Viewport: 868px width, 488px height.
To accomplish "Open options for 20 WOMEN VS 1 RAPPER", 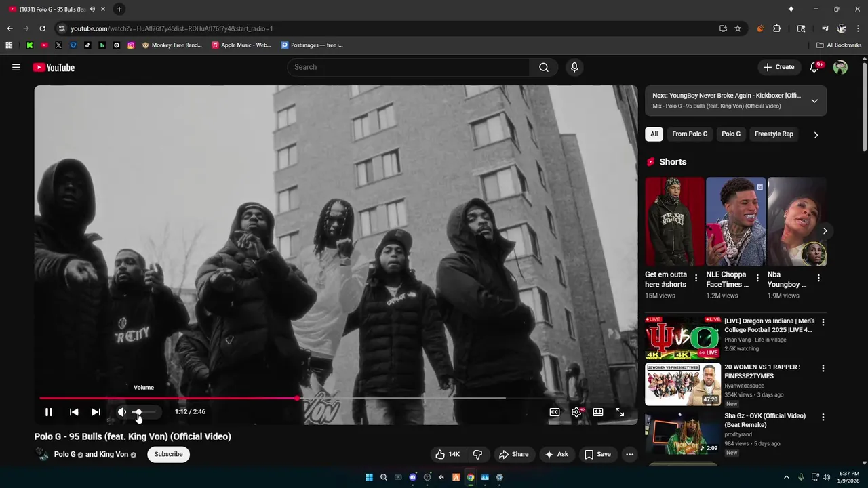I will tap(823, 369).
